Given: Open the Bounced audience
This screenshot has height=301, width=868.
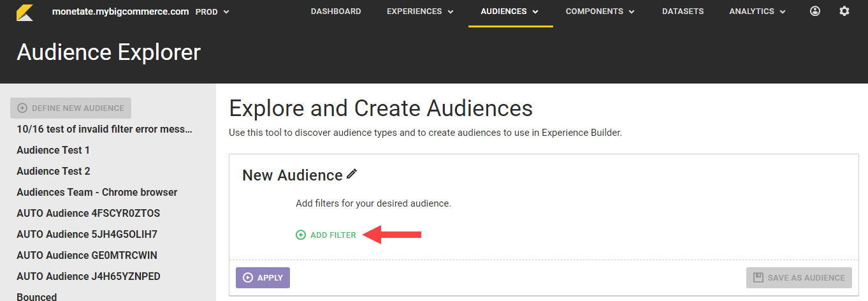Looking at the screenshot, I should [37, 297].
